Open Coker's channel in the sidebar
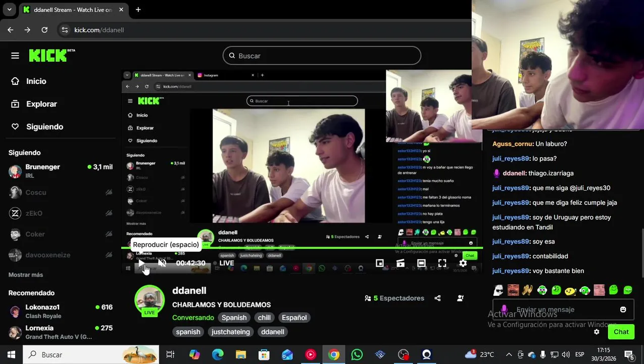The image size is (644, 364). coord(61,234)
